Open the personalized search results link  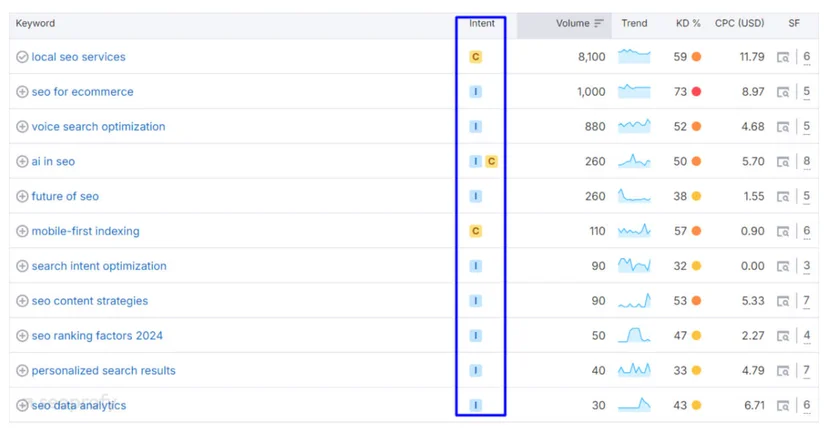click(x=104, y=370)
